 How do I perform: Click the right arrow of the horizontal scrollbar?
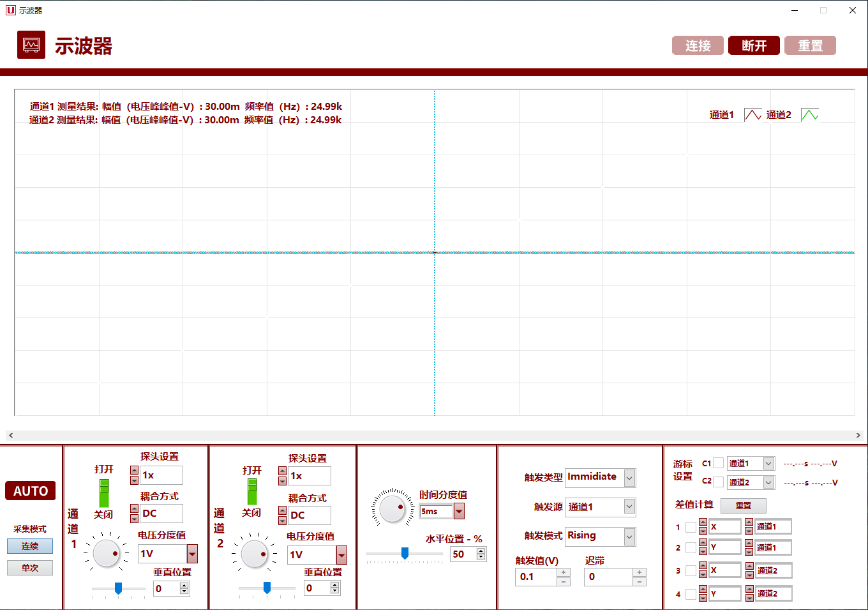(x=858, y=435)
